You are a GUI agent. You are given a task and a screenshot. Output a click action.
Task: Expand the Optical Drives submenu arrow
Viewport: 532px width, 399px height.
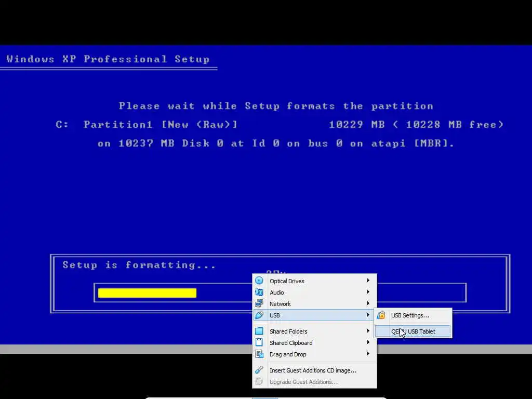point(368,281)
